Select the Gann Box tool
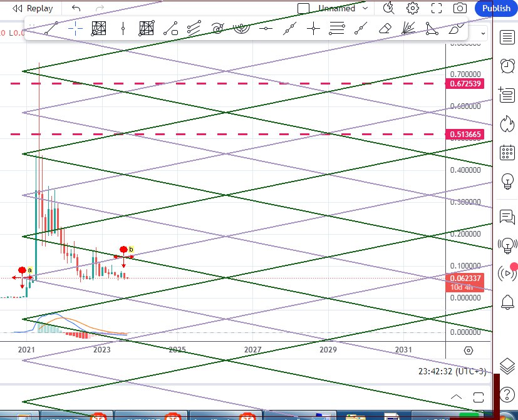The width and height of the screenshot is (518, 420). point(147,28)
